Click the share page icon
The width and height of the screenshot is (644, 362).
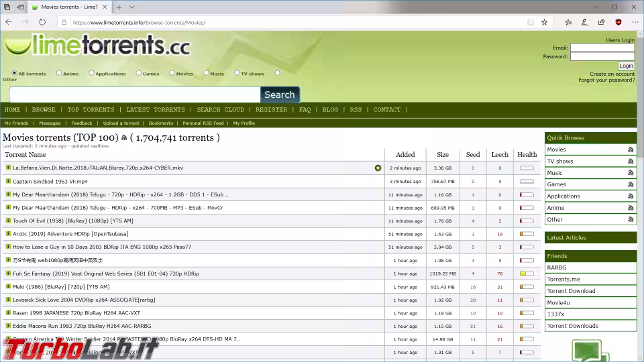[x=601, y=22]
